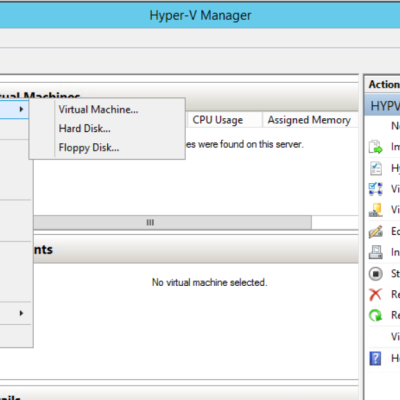Click the Inspect Disk icon
This screenshot has width=400, height=400.
[x=376, y=252]
